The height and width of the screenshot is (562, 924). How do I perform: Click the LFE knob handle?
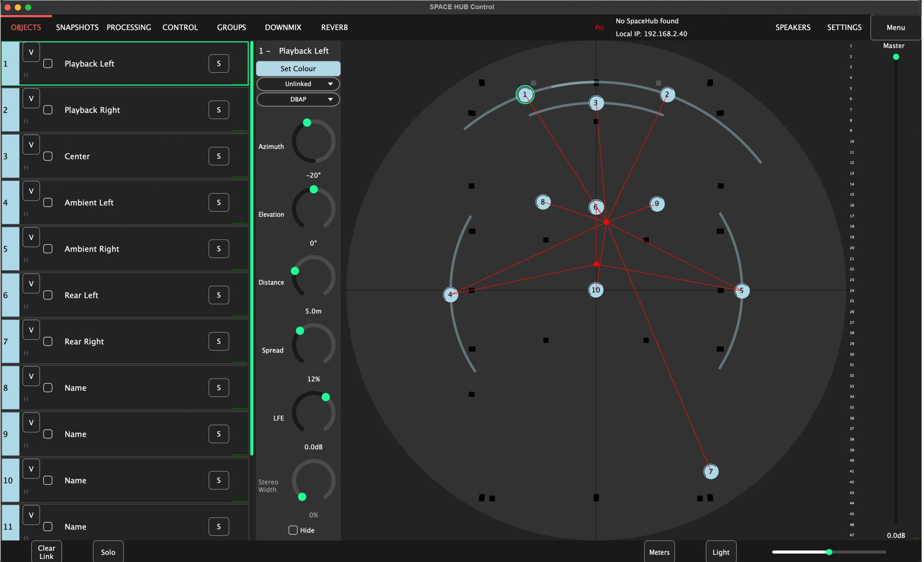pos(326,397)
